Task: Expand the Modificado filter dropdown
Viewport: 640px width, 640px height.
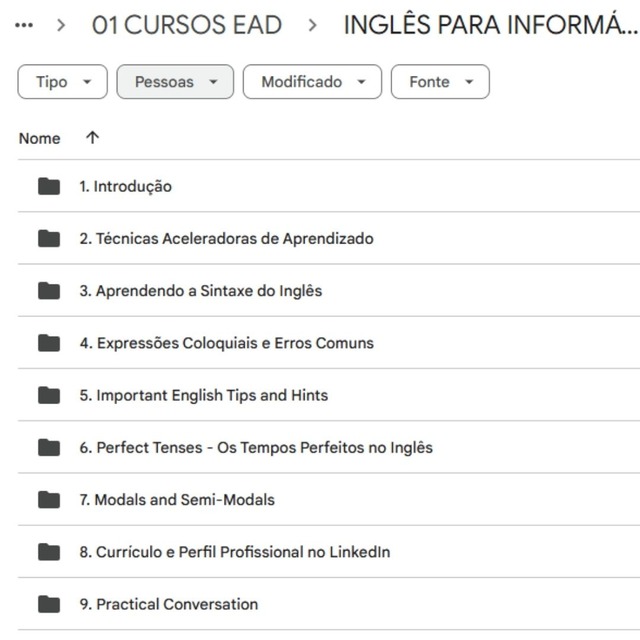Action: point(312,82)
